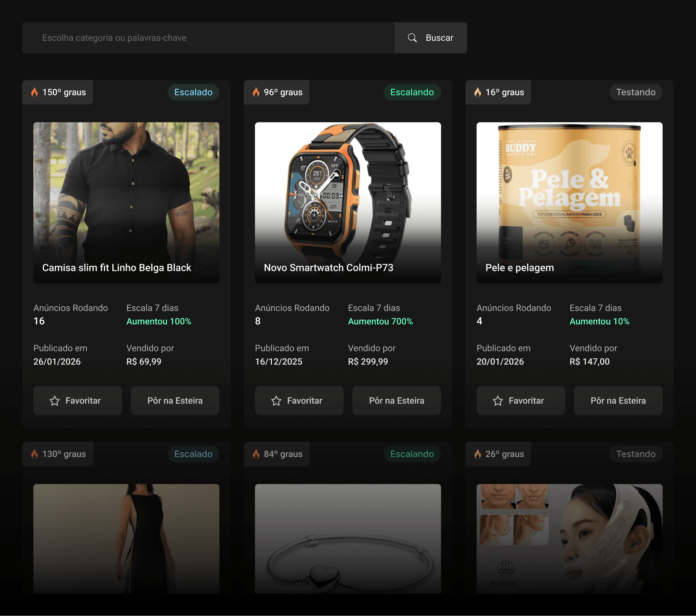696x616 pixels.
Task: Click star icon on Camisa slim fit card
Action: pos(54,400)
